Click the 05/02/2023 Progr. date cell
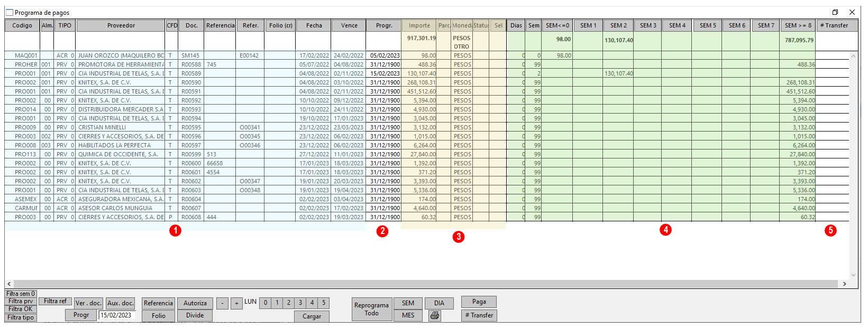The image size is (868, 328). [x=384, y=55]
